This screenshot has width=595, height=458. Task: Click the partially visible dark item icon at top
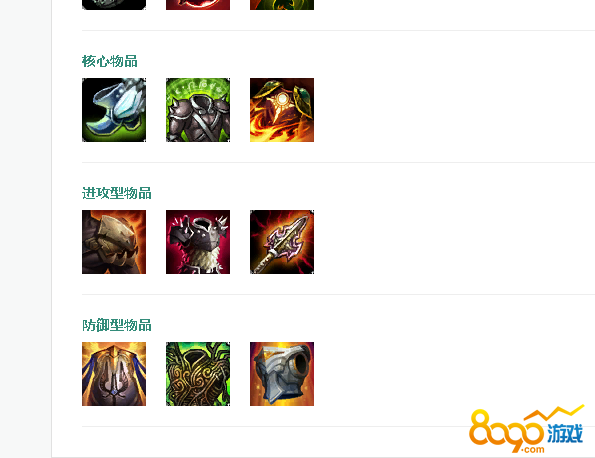114,5
